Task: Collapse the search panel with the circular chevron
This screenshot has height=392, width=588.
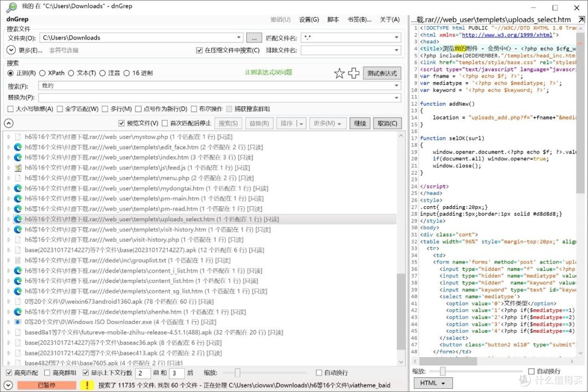Action: (9, 123)
